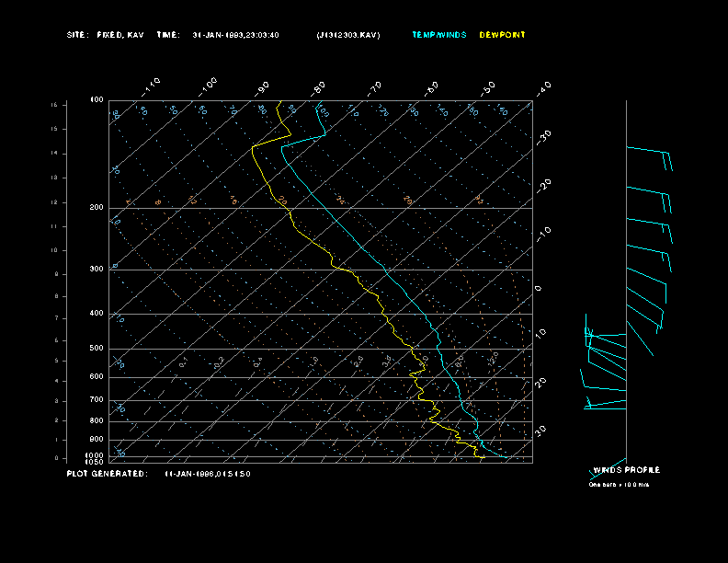Click the cyan TEMP/WINDS legend label
This screenshot has height=563, width=728.
(x=439, y=35)
